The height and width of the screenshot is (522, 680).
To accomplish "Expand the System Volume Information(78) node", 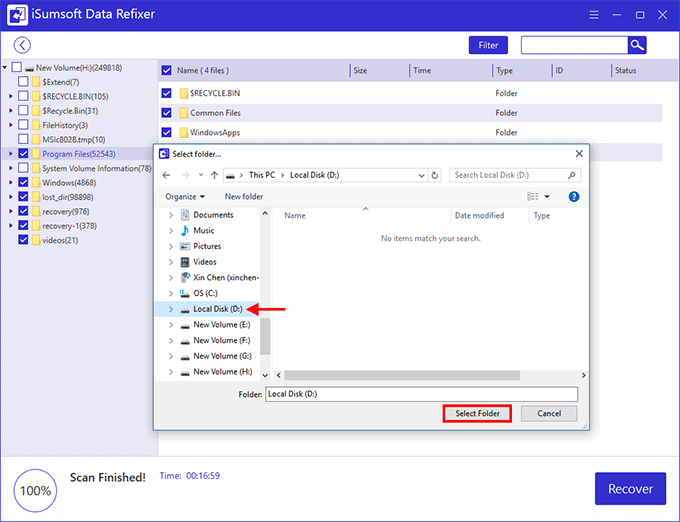I will point(11,168).
